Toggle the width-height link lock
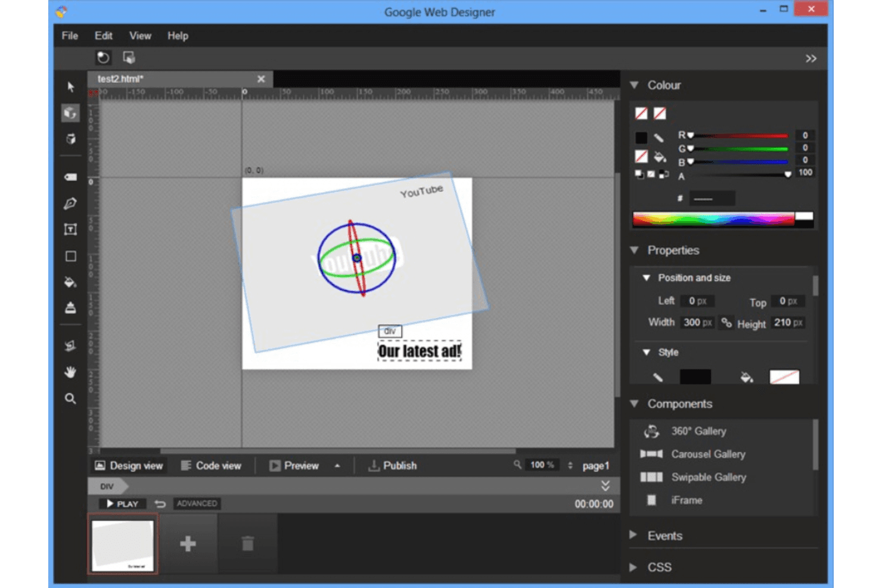Screen dimensions: 882x588 726,322
